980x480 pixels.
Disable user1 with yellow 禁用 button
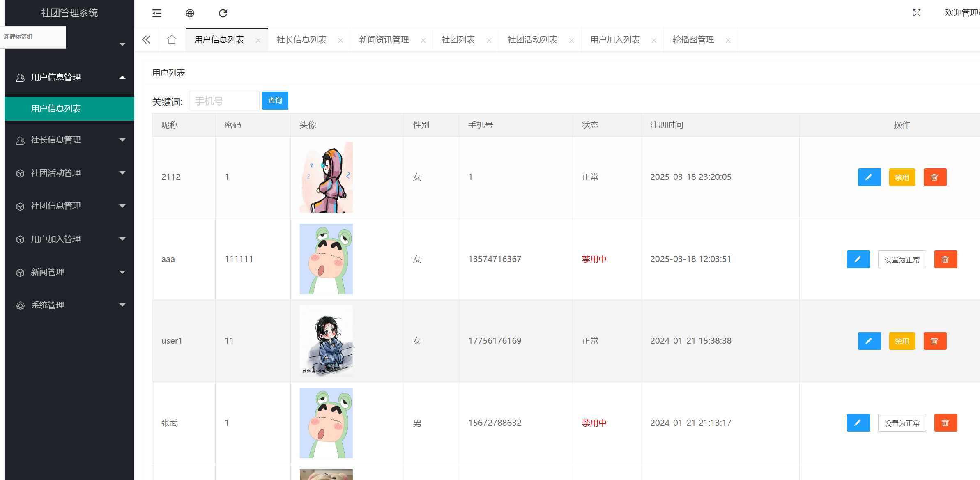click(x=902, y=341)
